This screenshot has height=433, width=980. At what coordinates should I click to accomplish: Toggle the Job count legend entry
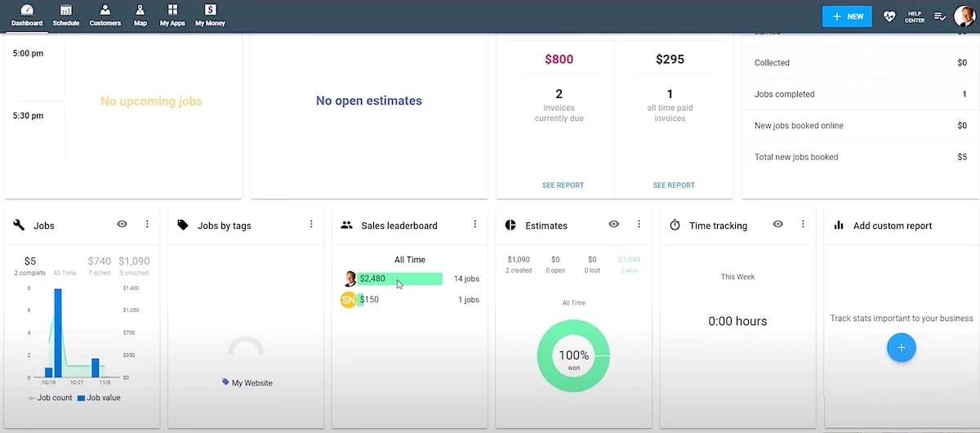pyautogui.click(x=50, y=398)
